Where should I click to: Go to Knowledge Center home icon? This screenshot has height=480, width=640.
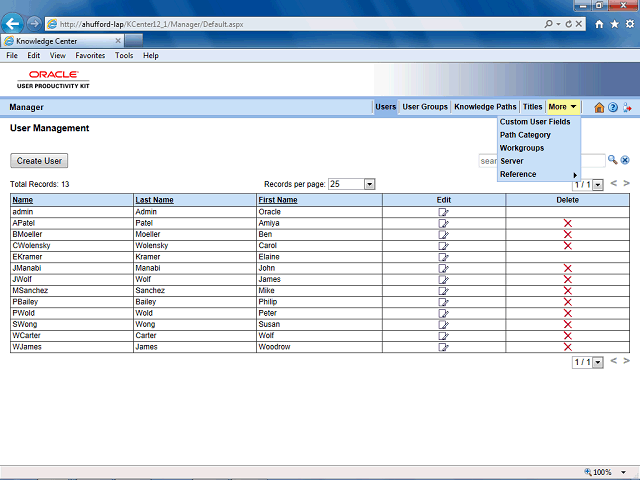599,107
